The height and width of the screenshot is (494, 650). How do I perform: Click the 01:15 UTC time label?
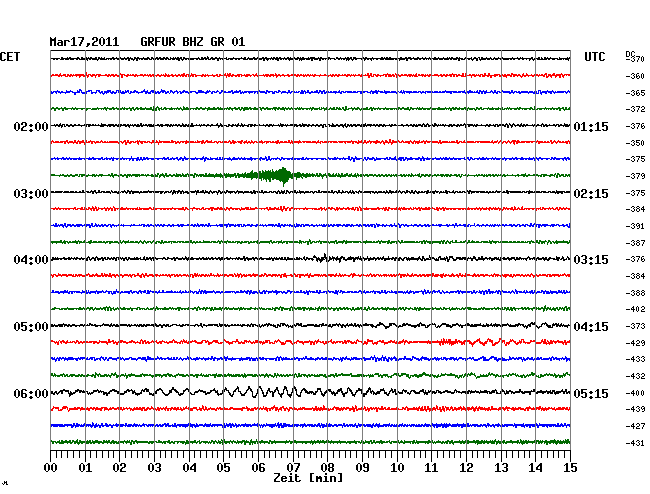591,126
